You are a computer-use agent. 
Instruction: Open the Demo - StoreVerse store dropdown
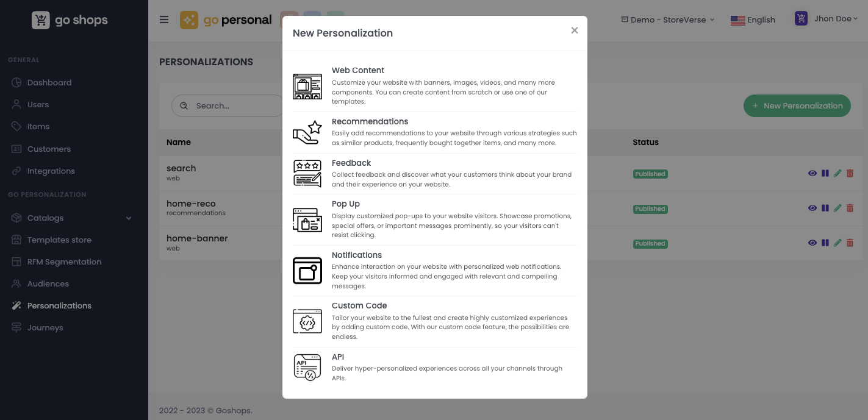667,20
